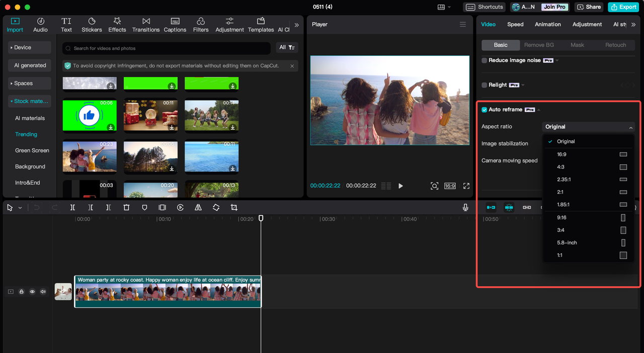Click the Share button

click(x=589, y=7)
